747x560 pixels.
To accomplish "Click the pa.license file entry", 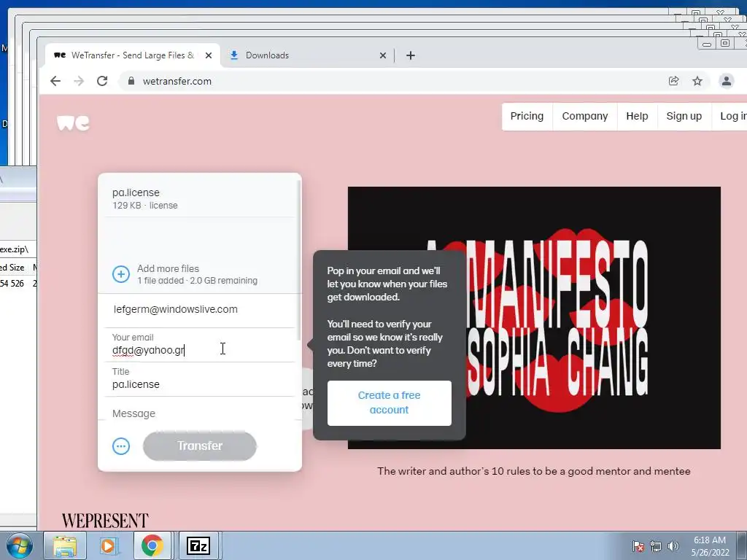I will click(200, 198).
